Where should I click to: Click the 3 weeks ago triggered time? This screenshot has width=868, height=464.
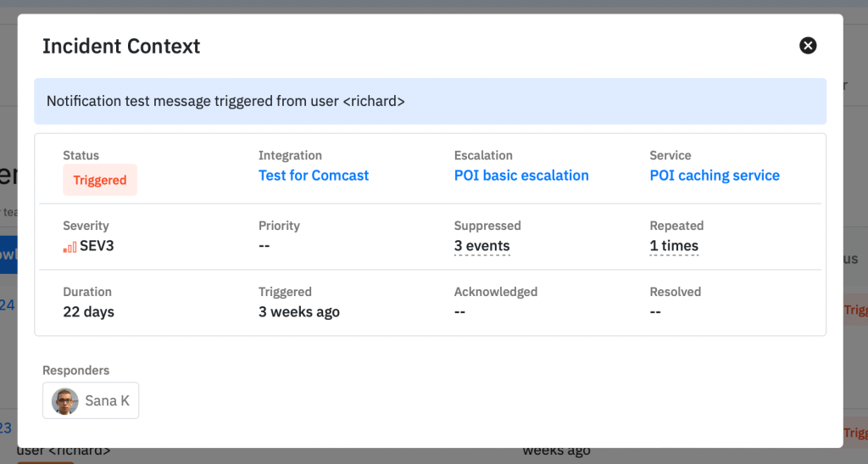[x=298, y=311]
